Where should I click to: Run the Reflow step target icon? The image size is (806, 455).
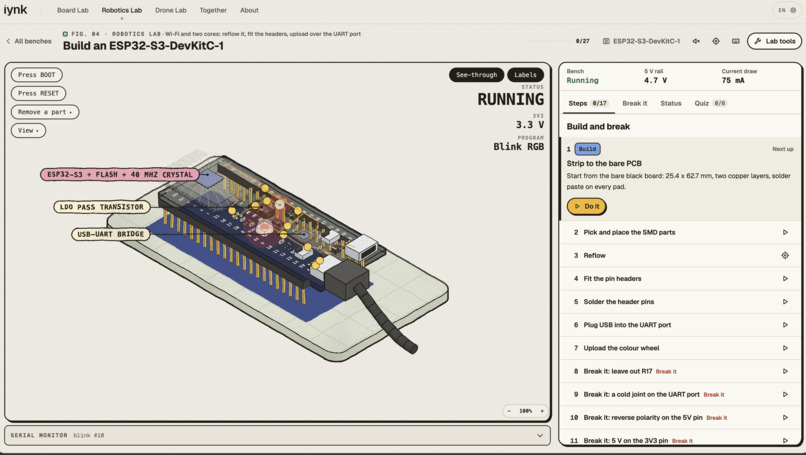(x=785, y=256)
